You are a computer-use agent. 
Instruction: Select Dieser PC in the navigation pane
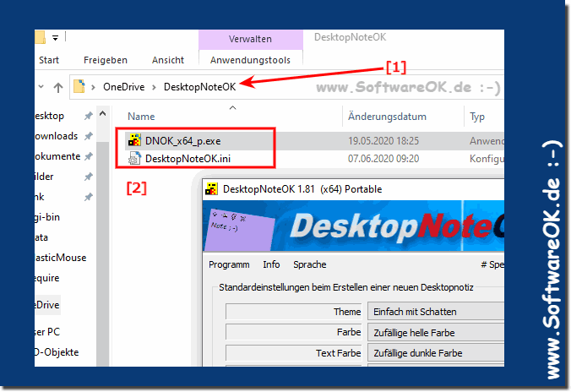tap(47, 332)
